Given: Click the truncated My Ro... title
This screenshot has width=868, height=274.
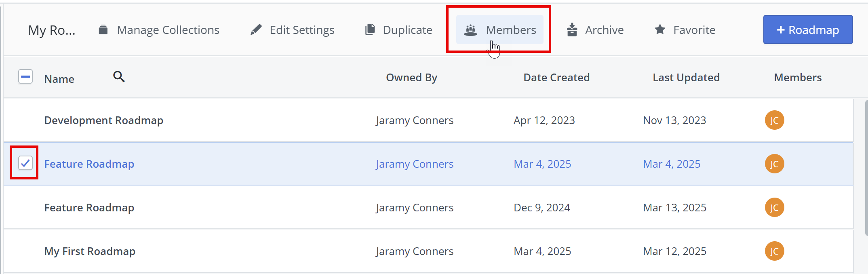Looking at the screenshot, I should (52, 30).
